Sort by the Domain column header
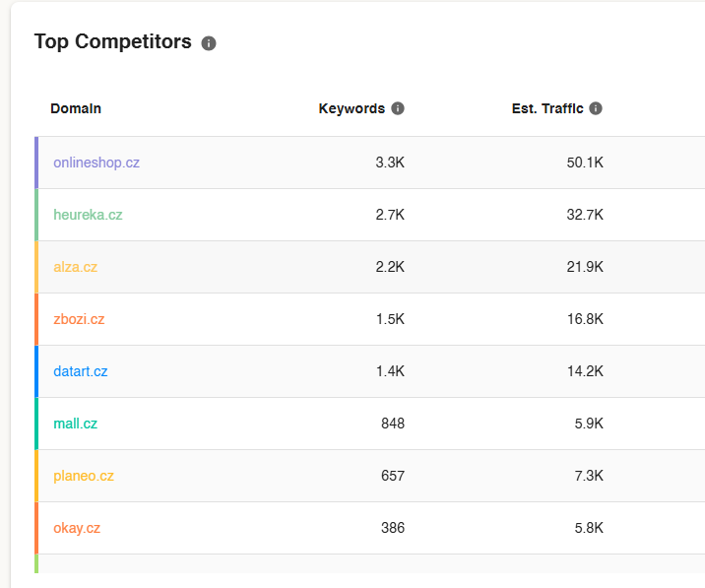The height and width of the screenshot is (588, 705). [x=76, y=108]
